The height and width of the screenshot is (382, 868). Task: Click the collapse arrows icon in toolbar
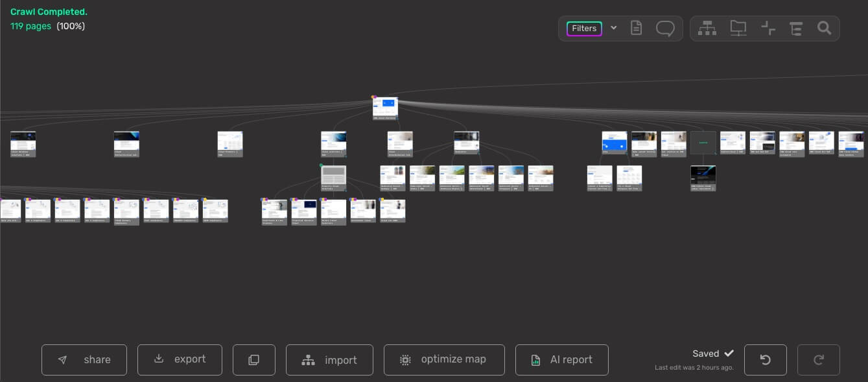768,29
